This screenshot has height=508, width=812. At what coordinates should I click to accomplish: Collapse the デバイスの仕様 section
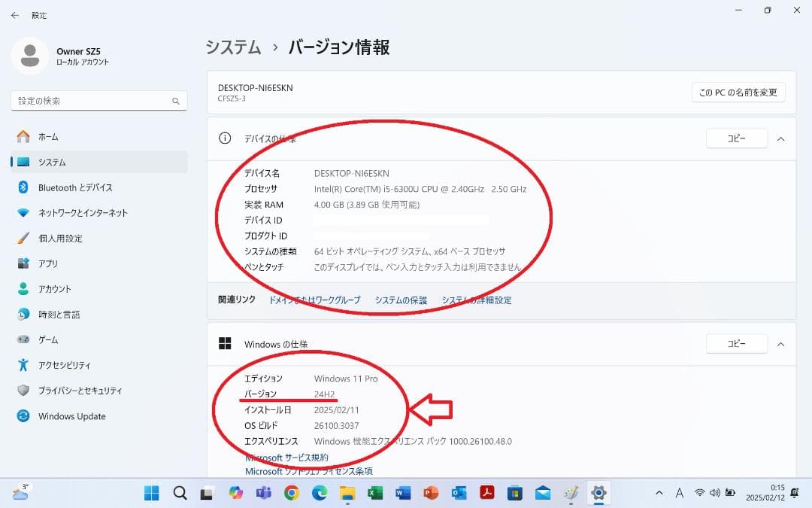[780, 138]
